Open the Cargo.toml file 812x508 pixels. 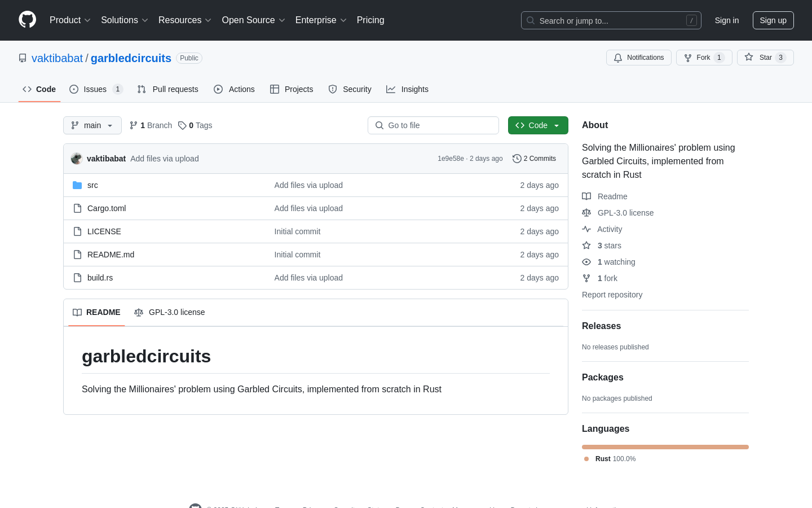coord(107,208)
